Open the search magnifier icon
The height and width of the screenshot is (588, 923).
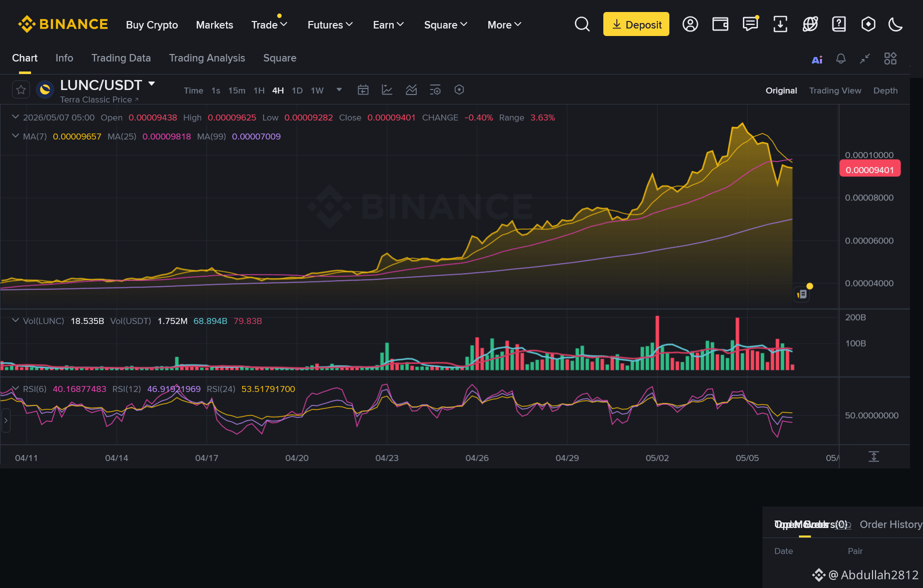tap(582, 24)
